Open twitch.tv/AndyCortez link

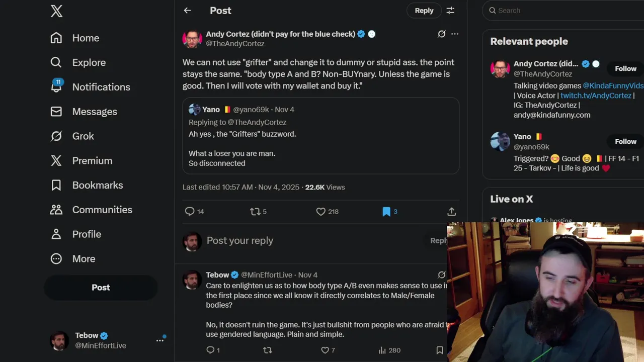(596, 96)
